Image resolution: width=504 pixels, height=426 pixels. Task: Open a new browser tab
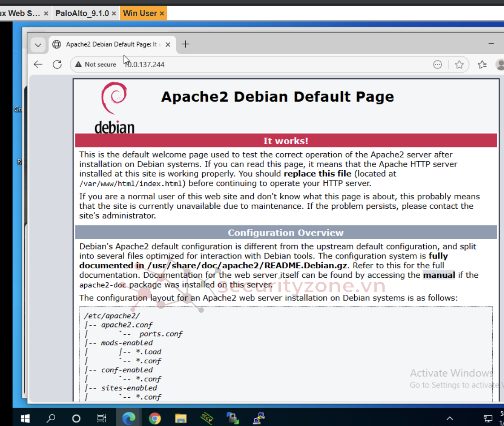tap(185, 44)
